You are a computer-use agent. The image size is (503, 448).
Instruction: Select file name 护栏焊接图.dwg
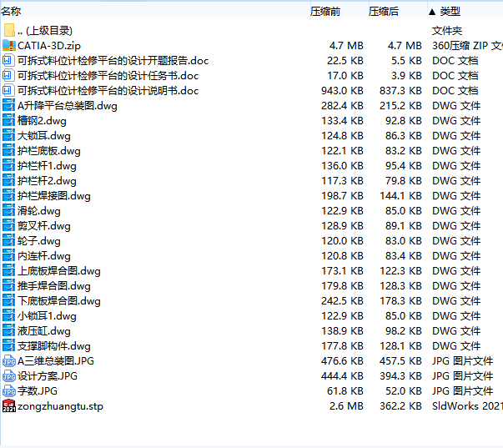coord(54,196)
